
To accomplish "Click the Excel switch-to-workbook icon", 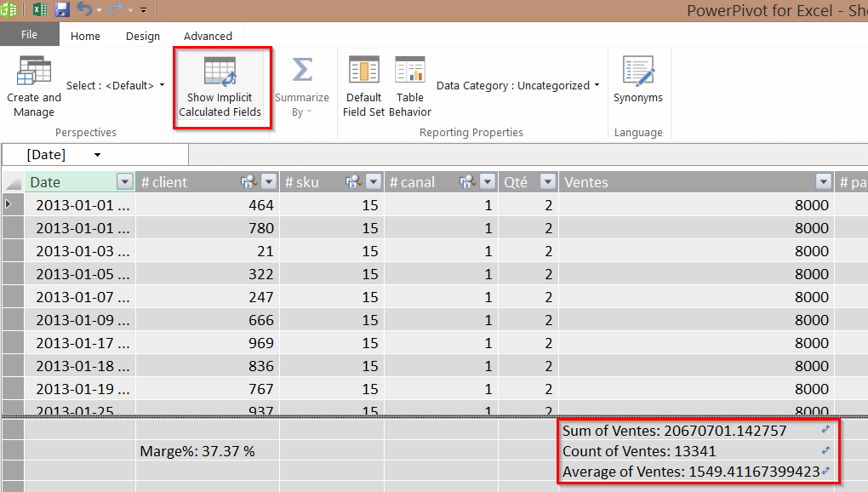I will click(x=39, y=9).
